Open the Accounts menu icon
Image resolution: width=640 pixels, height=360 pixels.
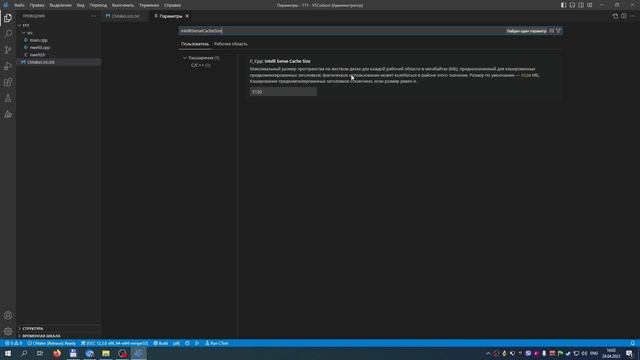8,316
